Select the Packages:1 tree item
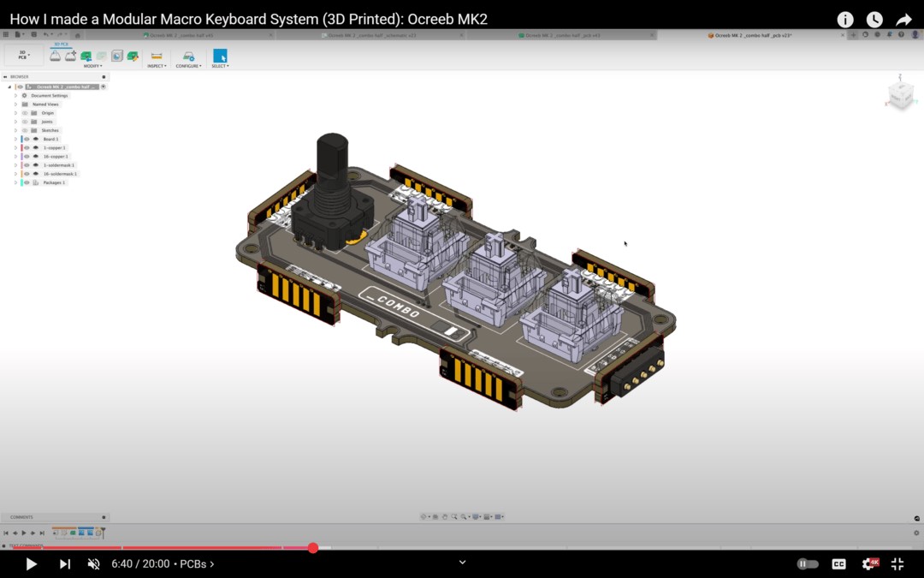The height and width of the screenshot is (578, 924). coord(54,183)
